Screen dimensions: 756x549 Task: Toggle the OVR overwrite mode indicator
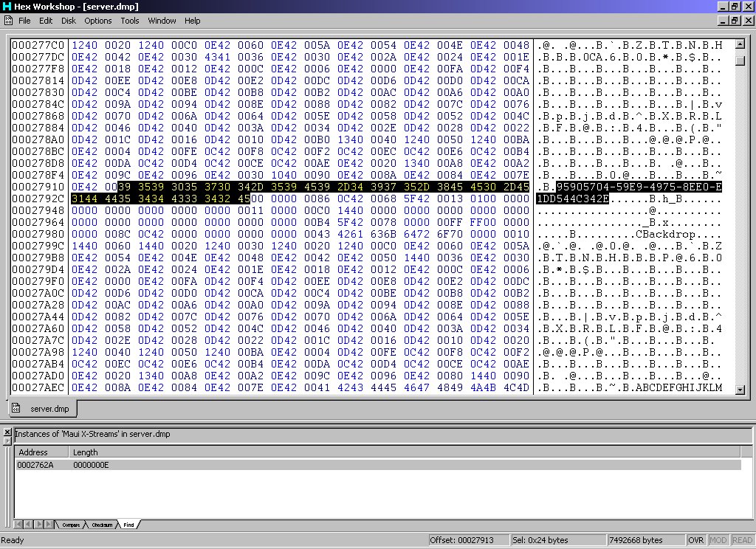pyautogui.click(x=695, y=540)
